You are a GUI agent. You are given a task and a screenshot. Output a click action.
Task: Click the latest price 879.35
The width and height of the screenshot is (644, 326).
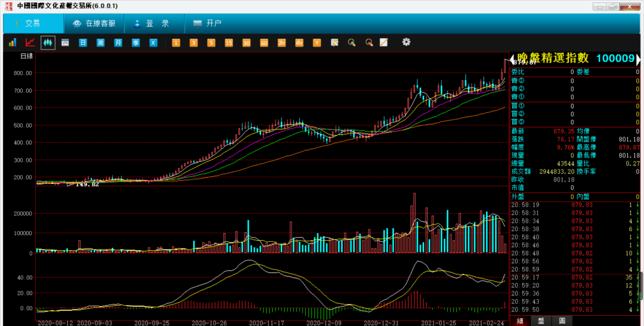point(564,131)
